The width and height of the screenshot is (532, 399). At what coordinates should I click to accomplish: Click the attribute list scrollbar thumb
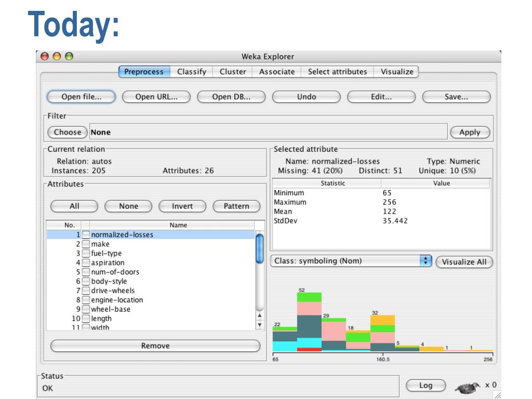[x=260, y=248]
